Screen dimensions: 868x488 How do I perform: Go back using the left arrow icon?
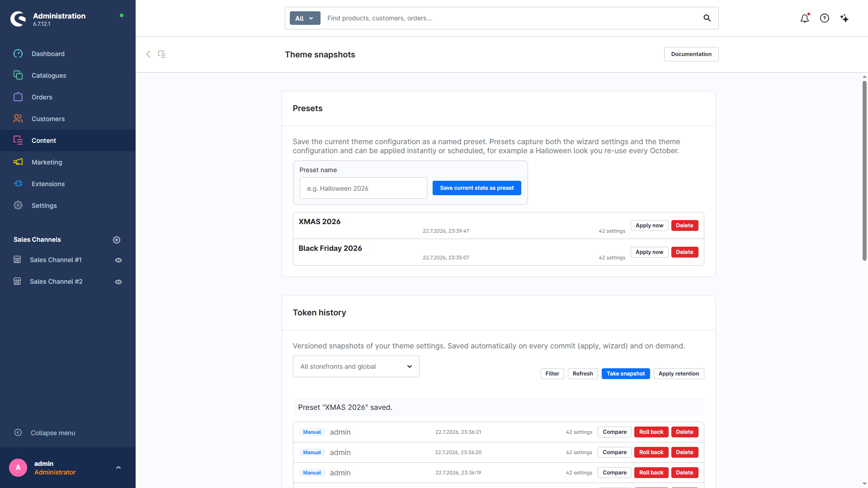(x=148, y=54)
